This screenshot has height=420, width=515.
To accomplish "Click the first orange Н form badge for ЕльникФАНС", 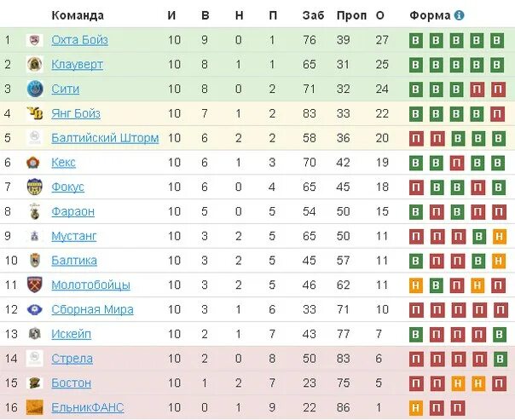I will [x=416, y=408].
